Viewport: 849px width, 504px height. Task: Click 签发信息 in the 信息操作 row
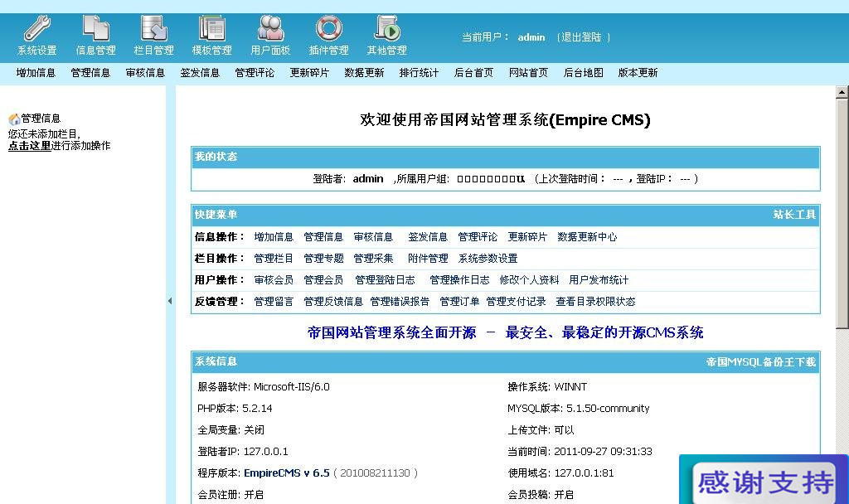pos(428,236)
